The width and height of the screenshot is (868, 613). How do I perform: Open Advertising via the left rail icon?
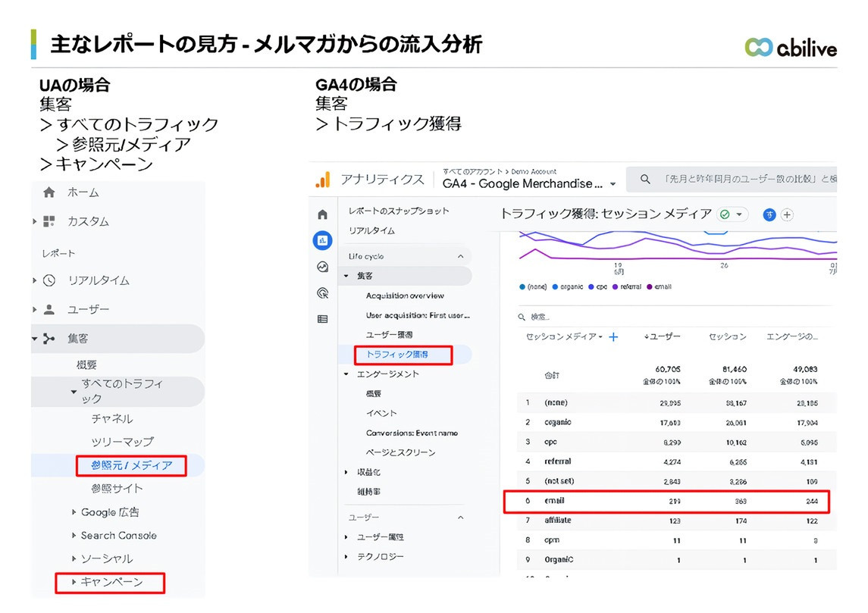(324, 292)
